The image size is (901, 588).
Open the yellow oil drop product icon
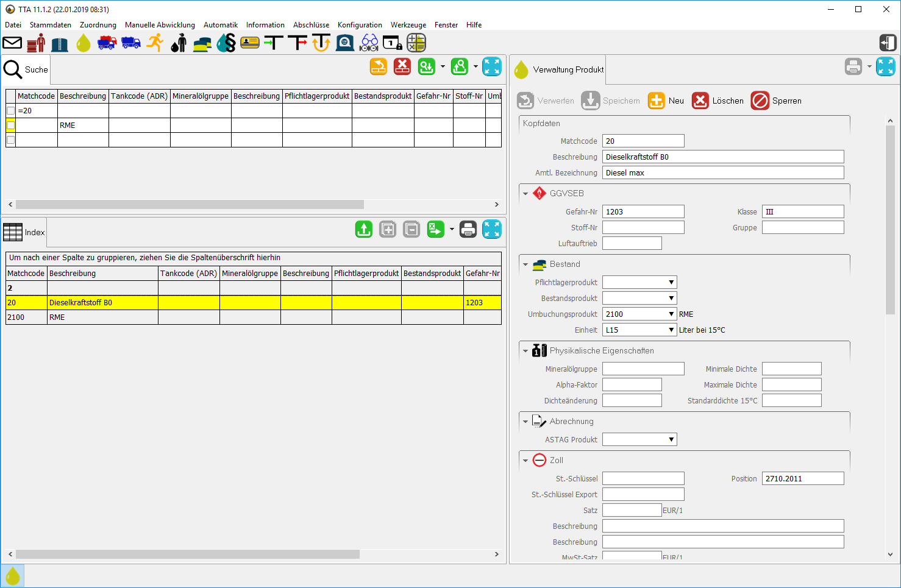tap(84, 43)
